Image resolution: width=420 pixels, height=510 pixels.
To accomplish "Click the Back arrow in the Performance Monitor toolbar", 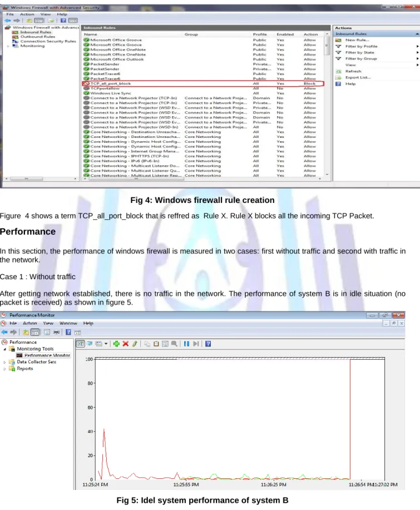I will point(4,332).
